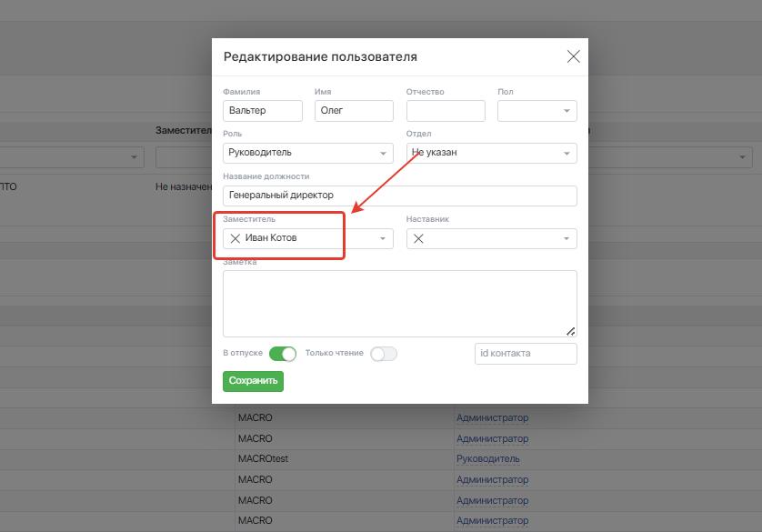Toggle the В отпуске switch
The image size is (762, 532).
click(283, 354)
